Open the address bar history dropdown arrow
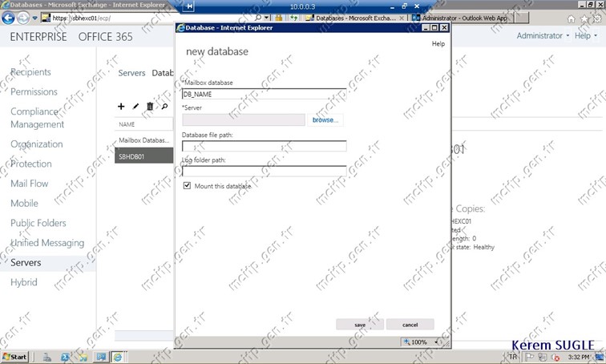Viewport: 606px width, 364px height. point(267,18)
